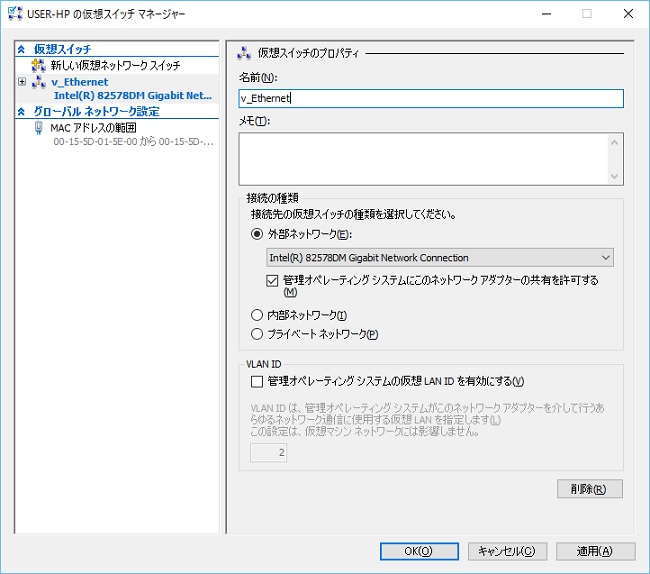
Task: Click the グローバル ネットワーク設定 header
Action: click(96, 111)
